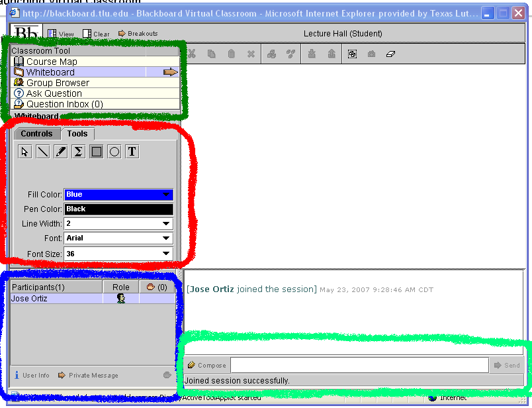This screenshot has width=532, height=408.
Task: Select the Text (T) tool
Action: pyautogui.click(x=132, y=152)
